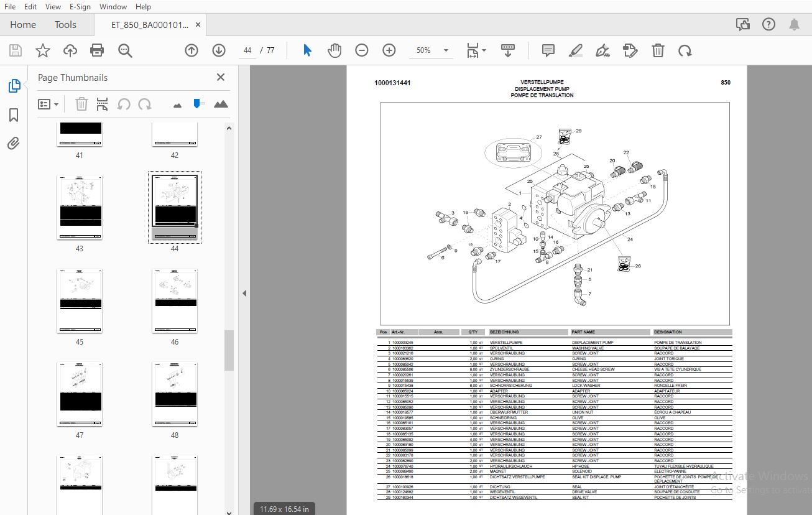Switch to the Tools tab

(x=65, y=25)
